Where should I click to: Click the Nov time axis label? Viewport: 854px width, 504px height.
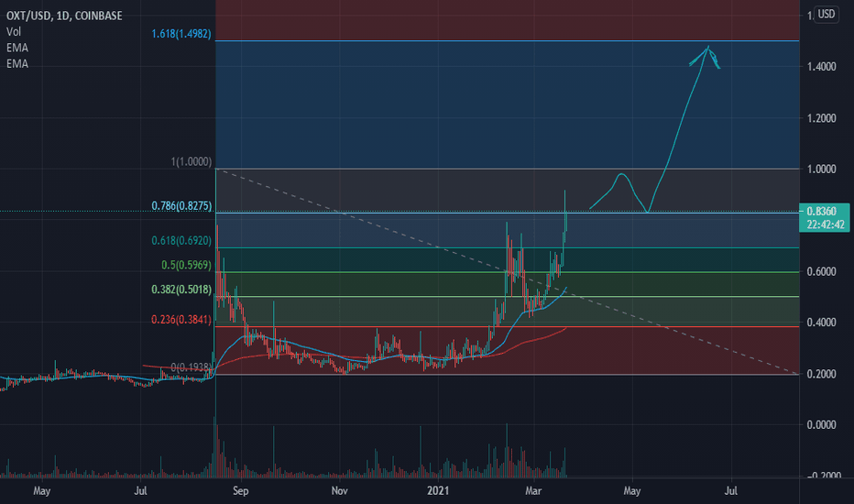(x=339, y=491)
